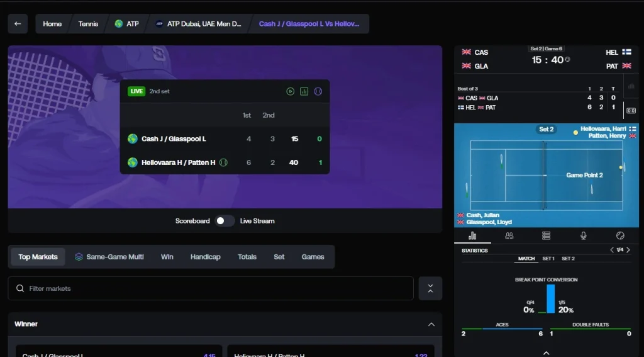
Task: Click the 0:0 scoreboard icon in tracker
Action: (x=631, y=111)
